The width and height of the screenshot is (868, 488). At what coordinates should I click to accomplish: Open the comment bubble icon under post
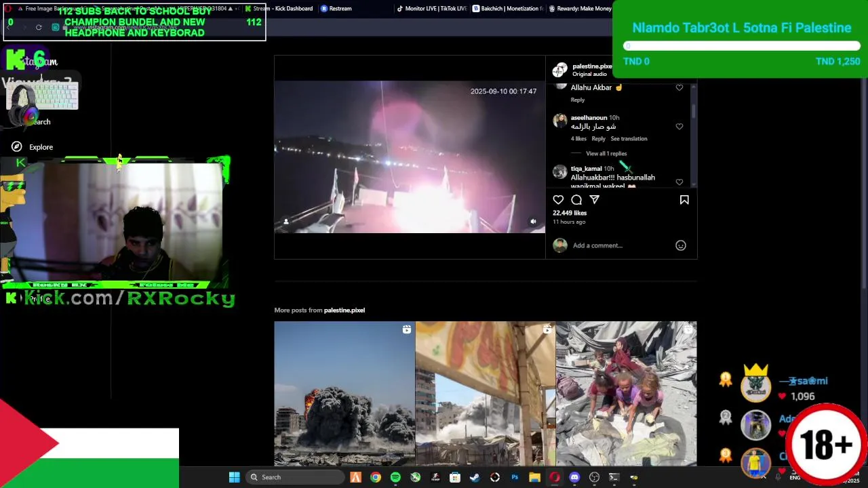click(576, 200)
